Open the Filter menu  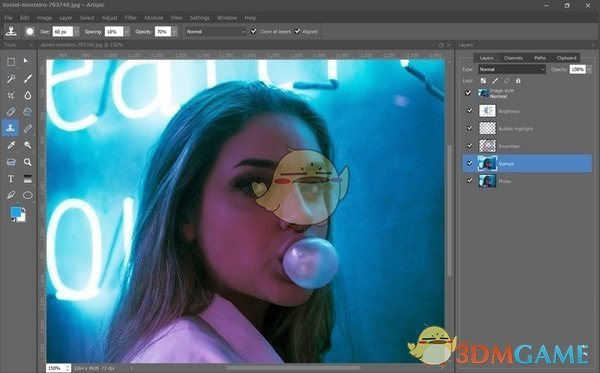tap(130, 18)
